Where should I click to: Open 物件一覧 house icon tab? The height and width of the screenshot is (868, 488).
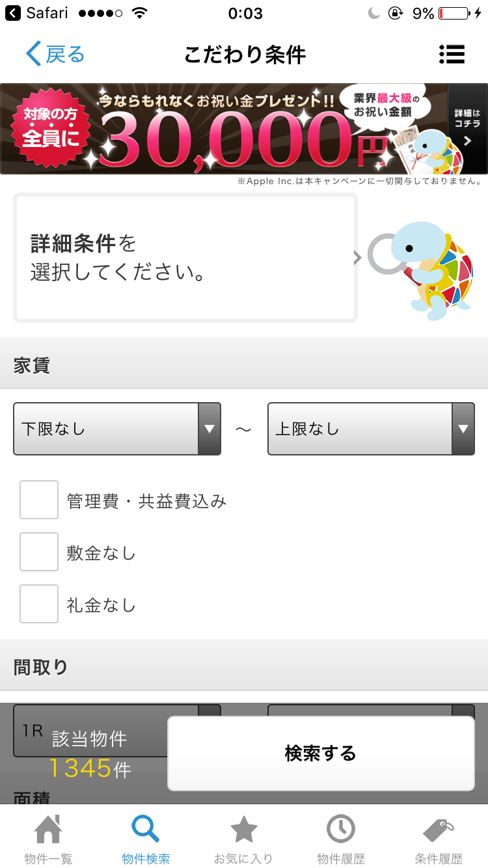pos(48,829)
